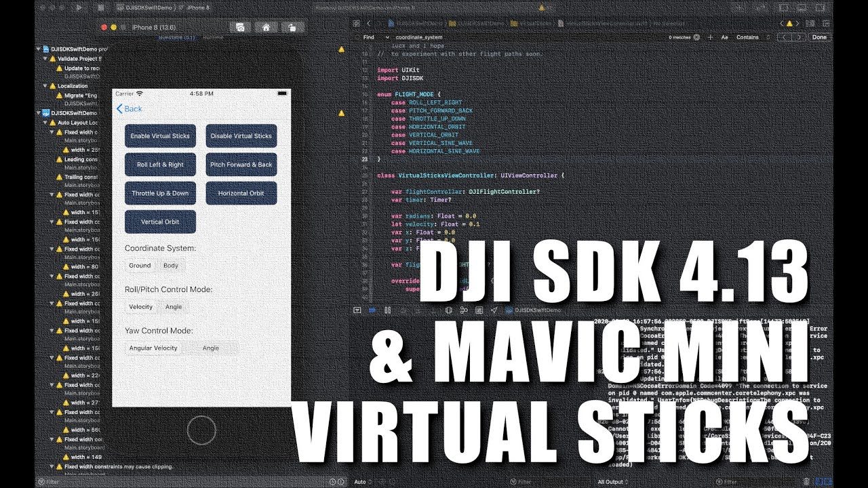Tap the Enable Virtual Sticks button
The height and width of the screenshot is (488, 868).
coord(160,136)
